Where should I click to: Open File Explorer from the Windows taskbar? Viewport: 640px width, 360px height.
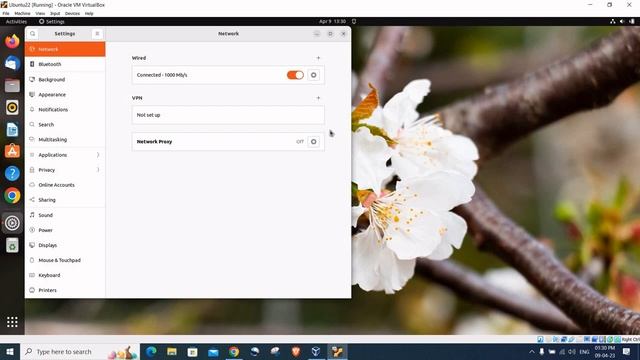coord(172,351)
